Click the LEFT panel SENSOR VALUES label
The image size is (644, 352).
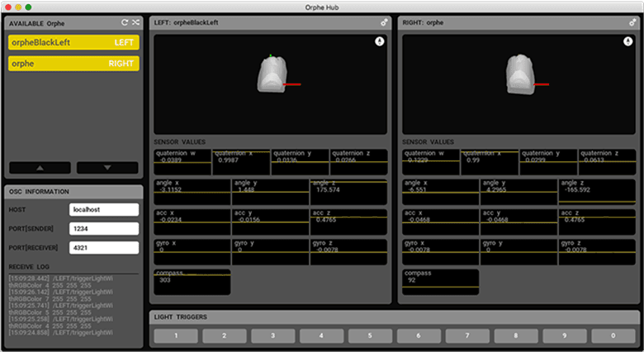pyautogui.click(x=179, y=142)
